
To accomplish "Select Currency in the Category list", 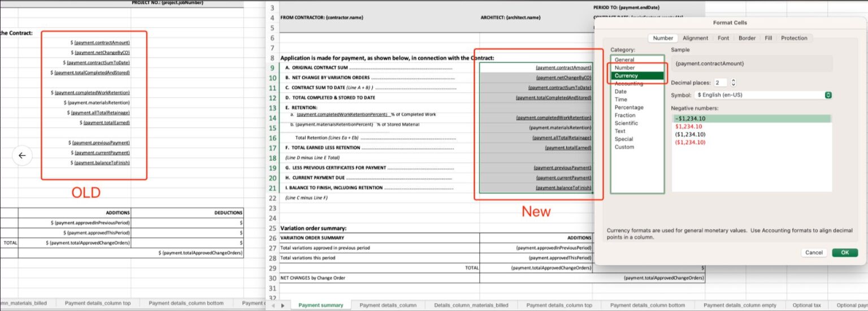I will [x=637, y=75].
